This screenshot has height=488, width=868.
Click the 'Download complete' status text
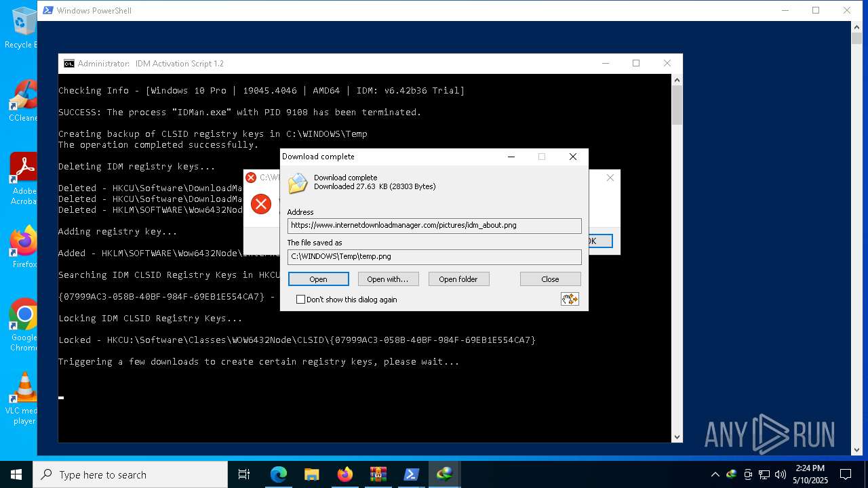pyautogui.click(x=345, y=178)
